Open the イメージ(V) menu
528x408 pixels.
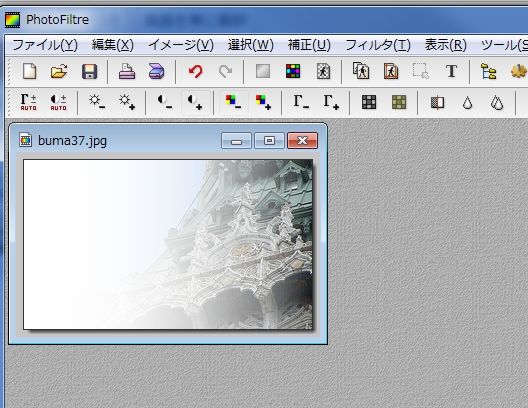pos(181,45)
